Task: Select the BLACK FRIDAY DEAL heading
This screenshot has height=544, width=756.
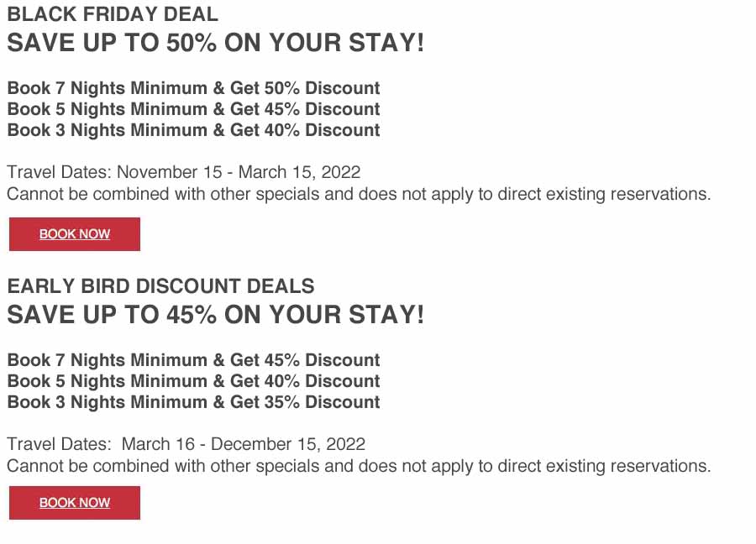Action: (x=113, y=14)
